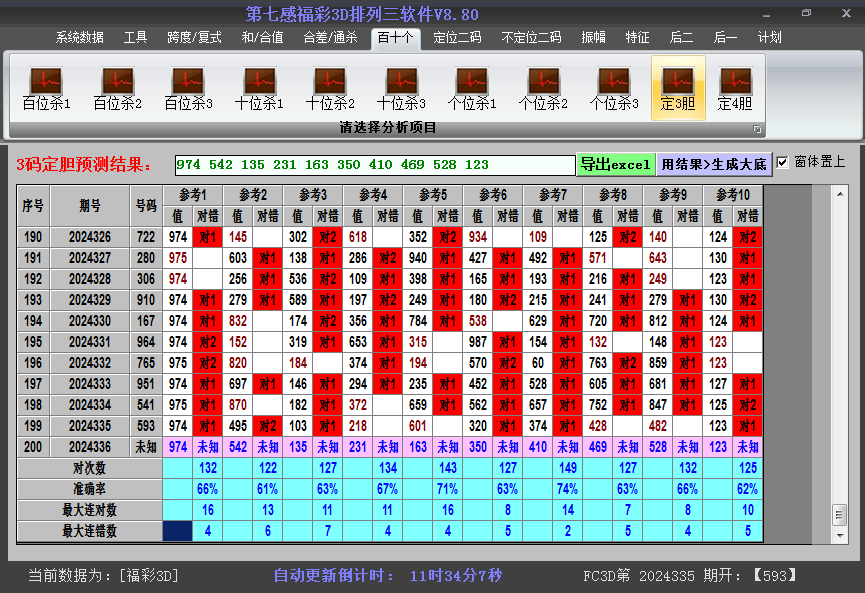Click the 用结果>生成大底 button
Screen dimensions: 865x593
[x=714, y=164]
